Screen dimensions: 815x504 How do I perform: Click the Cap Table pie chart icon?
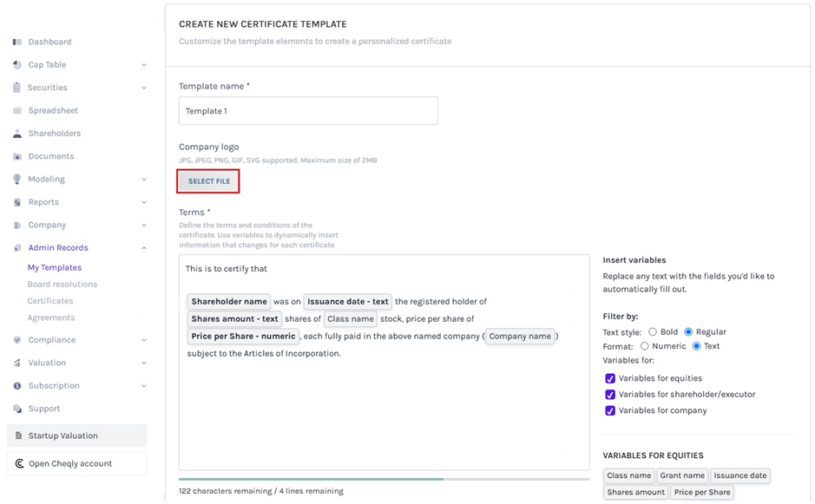(17, 65)
